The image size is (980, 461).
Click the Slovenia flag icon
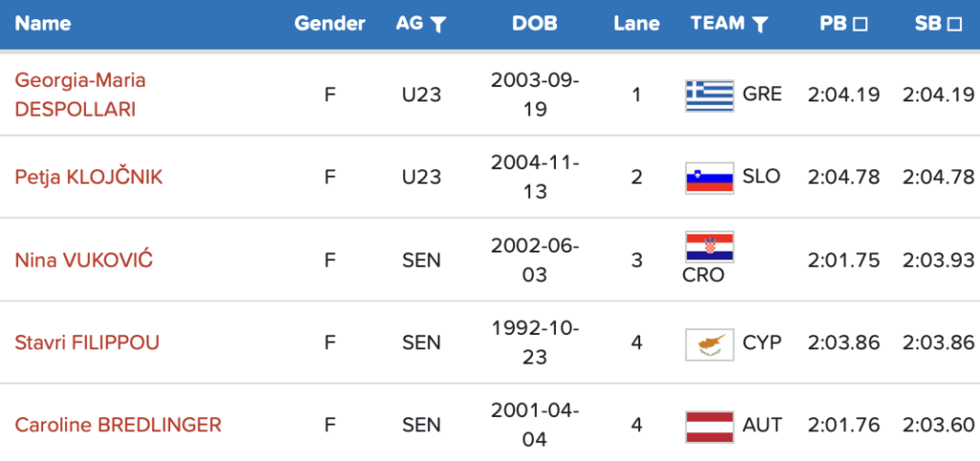(x=709, y=177)
